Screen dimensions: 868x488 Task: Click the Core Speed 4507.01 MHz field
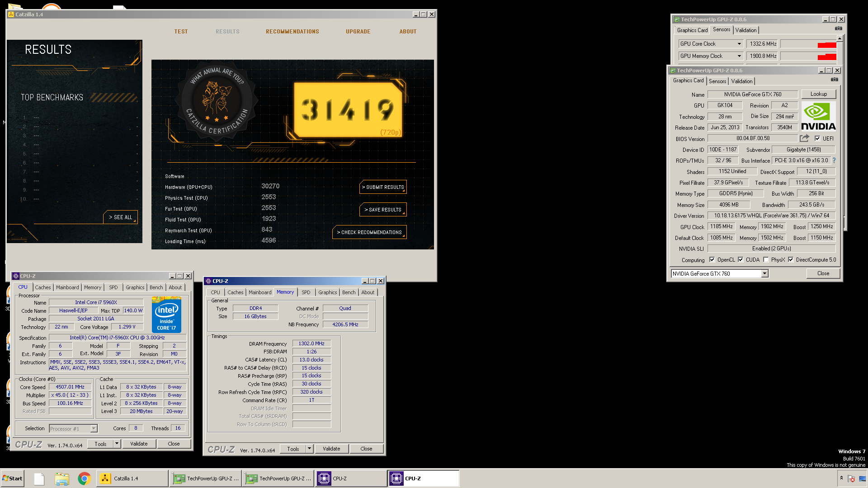pos(70,387)
